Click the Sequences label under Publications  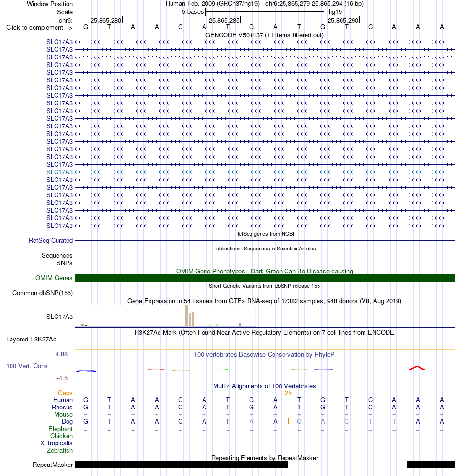[57, 256]
